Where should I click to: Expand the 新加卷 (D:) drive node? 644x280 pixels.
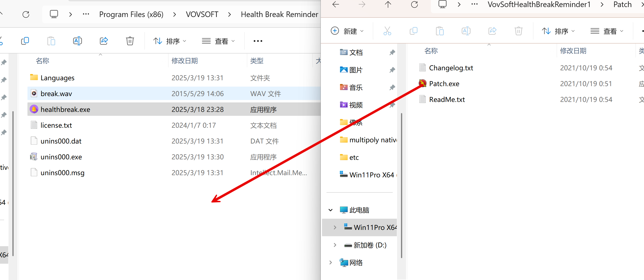335,245
